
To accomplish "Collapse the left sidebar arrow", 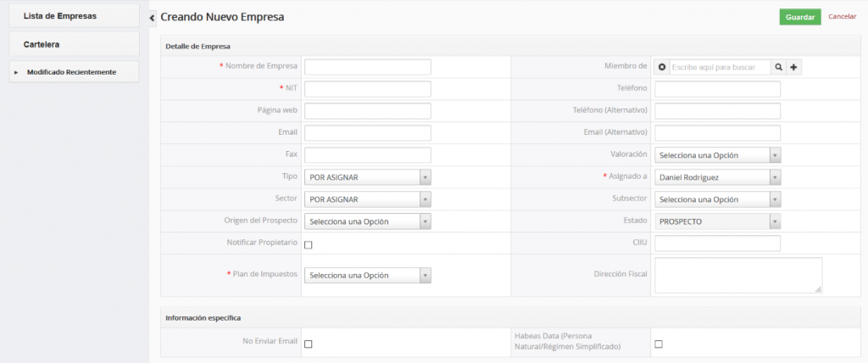I will (x=152, y=18).
